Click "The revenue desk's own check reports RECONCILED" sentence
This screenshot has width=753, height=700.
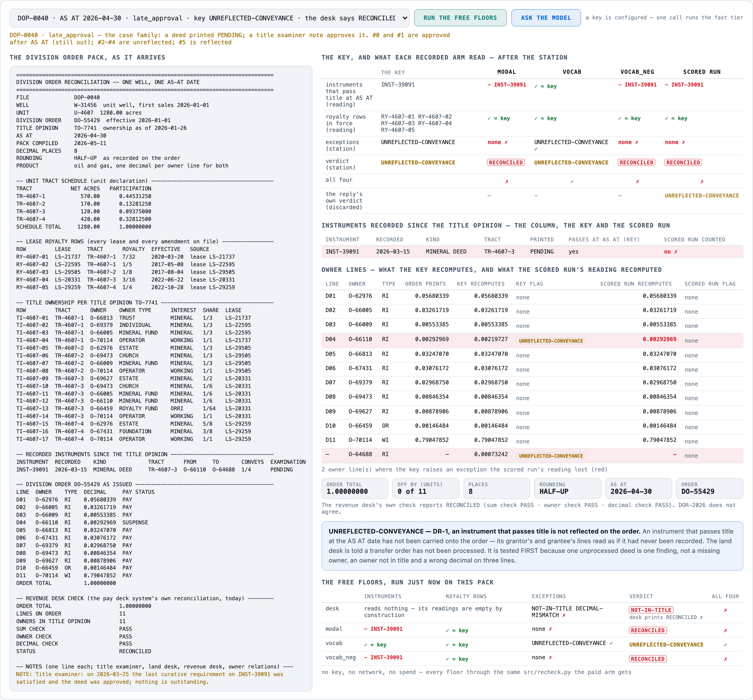click(529, 508)
